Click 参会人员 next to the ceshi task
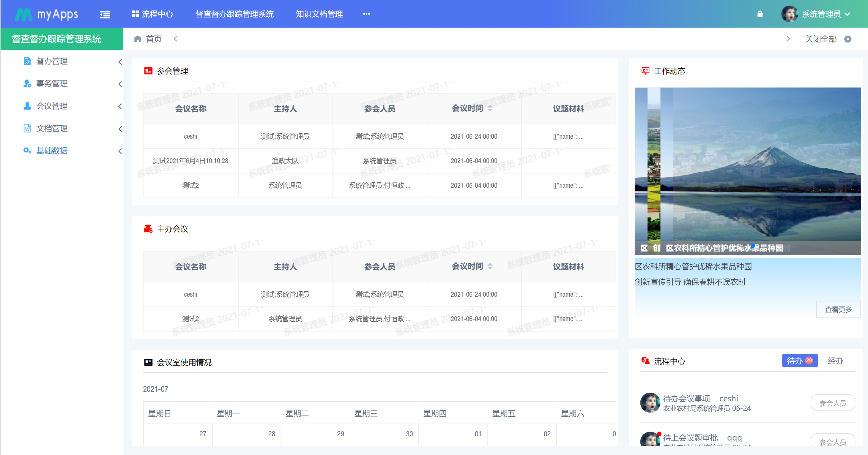 click(x=832, y=402)
